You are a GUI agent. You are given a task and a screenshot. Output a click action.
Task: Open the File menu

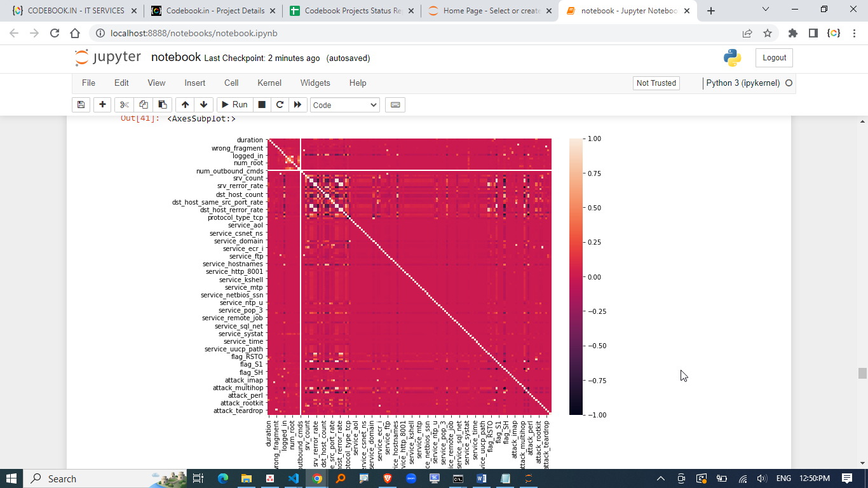click(x=88, y=83)
